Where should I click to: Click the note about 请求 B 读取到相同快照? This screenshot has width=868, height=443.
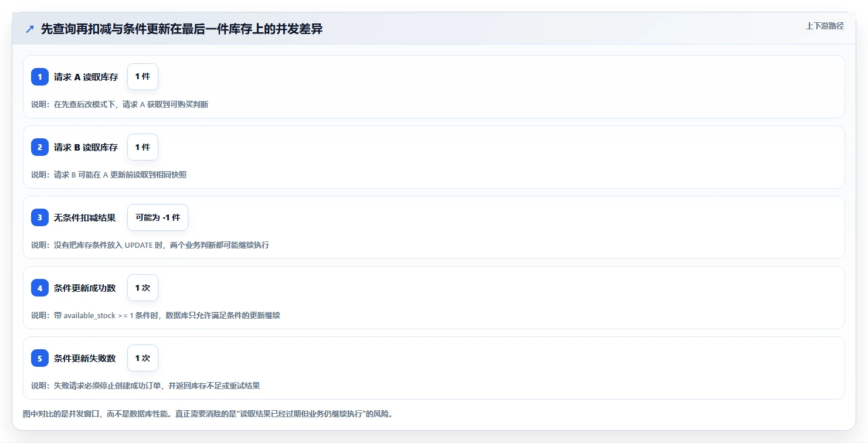109,175
